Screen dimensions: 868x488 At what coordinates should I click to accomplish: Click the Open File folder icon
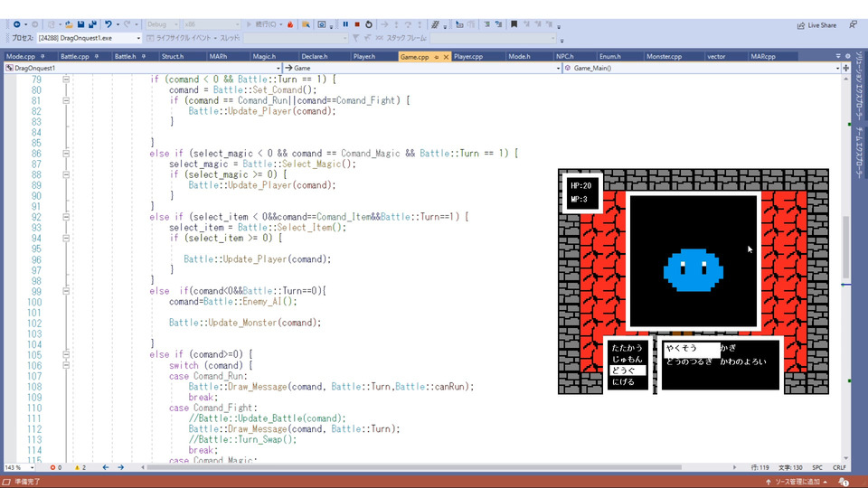tap(69, 24)
